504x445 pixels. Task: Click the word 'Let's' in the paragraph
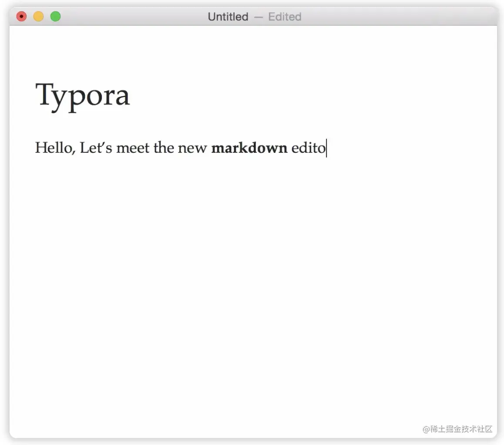pyautogui.click(x=96, y=148)
